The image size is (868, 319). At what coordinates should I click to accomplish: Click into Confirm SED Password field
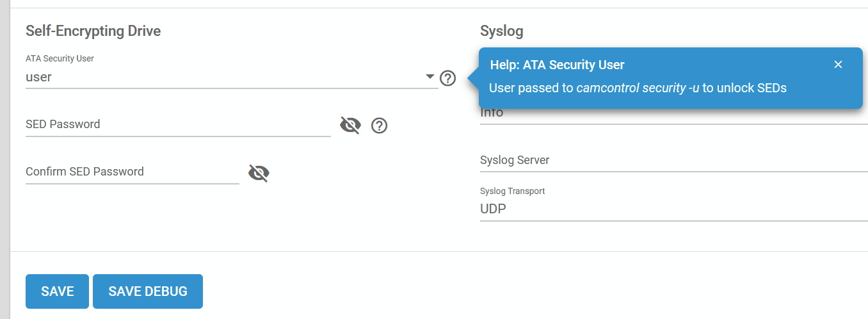[x=133, y=172]
